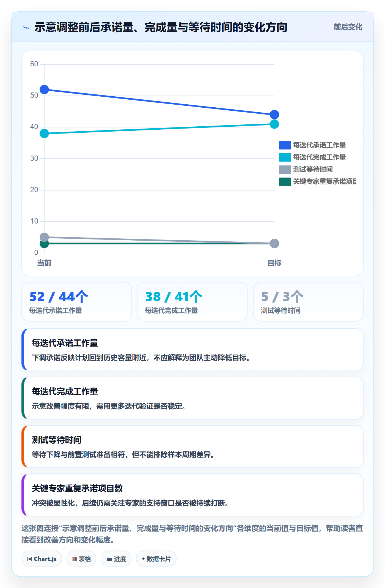Viewport: 385px width, 588px height.
Task: Click the gray legend color box
Action: [x=285, y=169]
